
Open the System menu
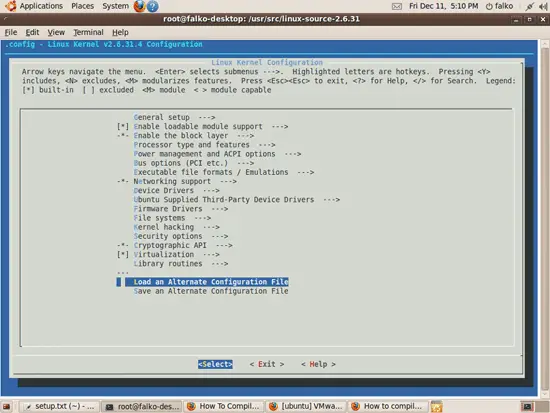115,6
